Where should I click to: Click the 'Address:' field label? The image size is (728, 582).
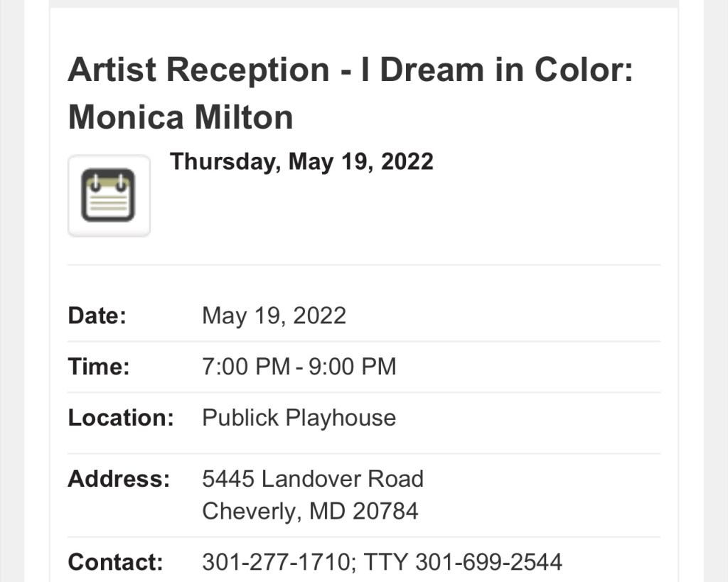[x=119, y=479]
